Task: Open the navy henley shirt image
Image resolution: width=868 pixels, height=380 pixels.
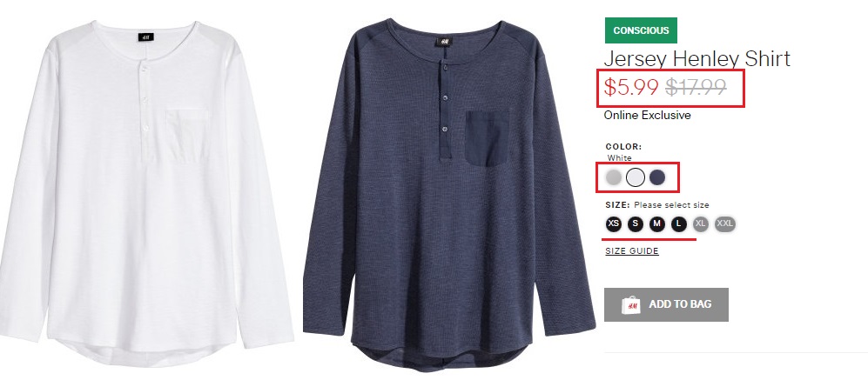Action: click(448, 195)
